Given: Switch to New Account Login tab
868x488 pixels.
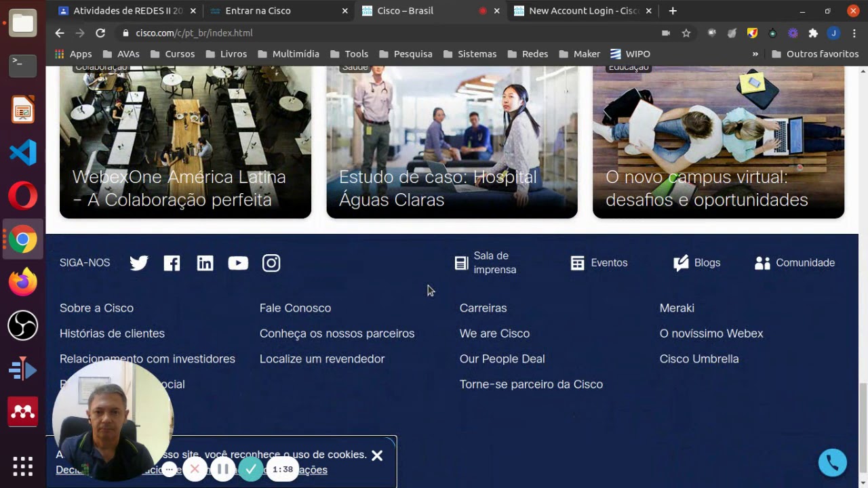Looking at the screenshot, I should tap(583, 11).
